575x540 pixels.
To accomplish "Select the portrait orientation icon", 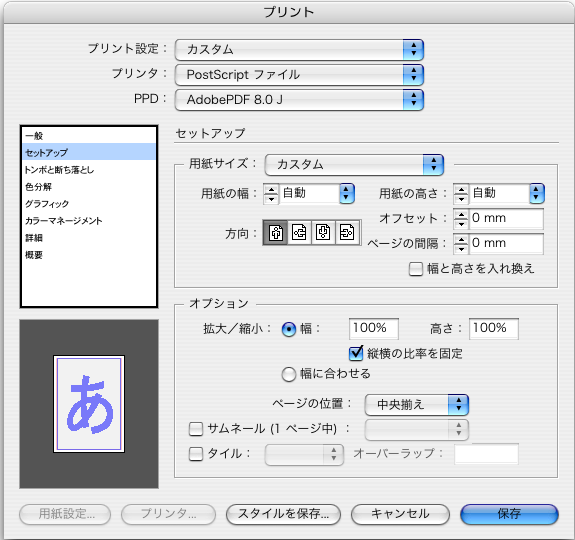I will pos(275,232).
